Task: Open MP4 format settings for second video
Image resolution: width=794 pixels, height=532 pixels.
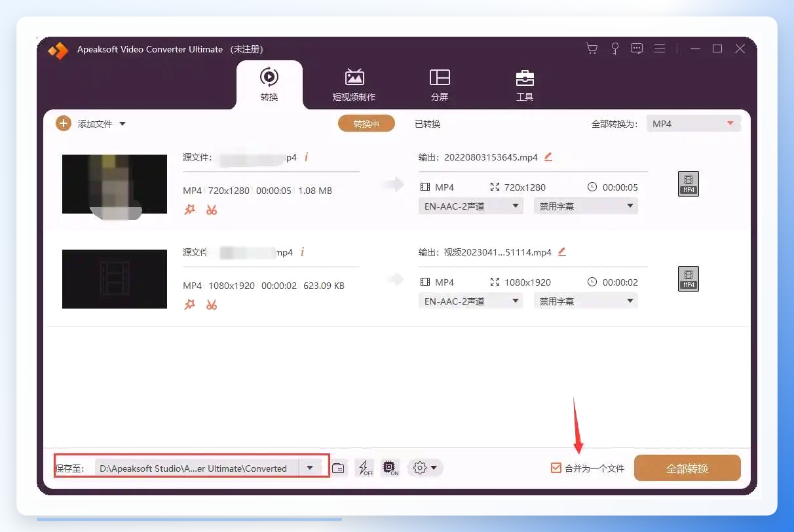Action: tap(688, 278)
